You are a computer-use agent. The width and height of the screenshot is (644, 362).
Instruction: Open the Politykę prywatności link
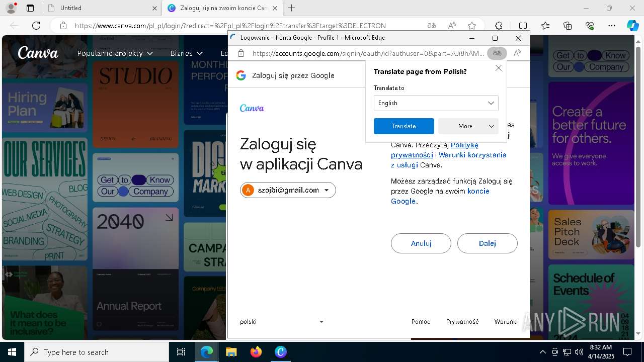tap(434, 150)
